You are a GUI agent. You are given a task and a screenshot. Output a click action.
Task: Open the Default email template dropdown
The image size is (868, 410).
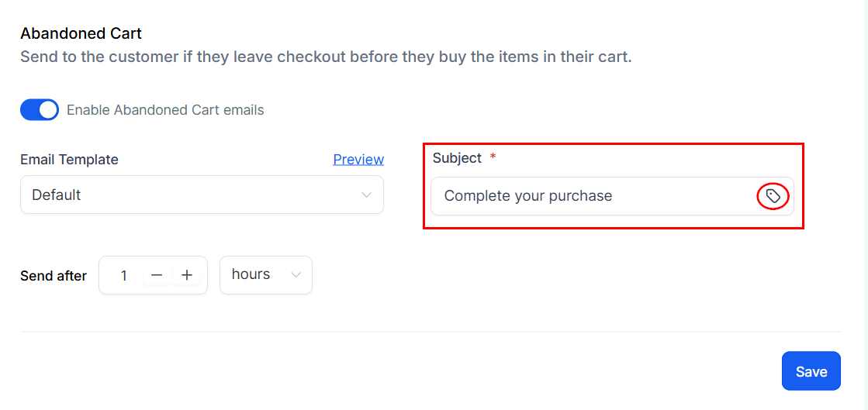click(x=202, y=195)
